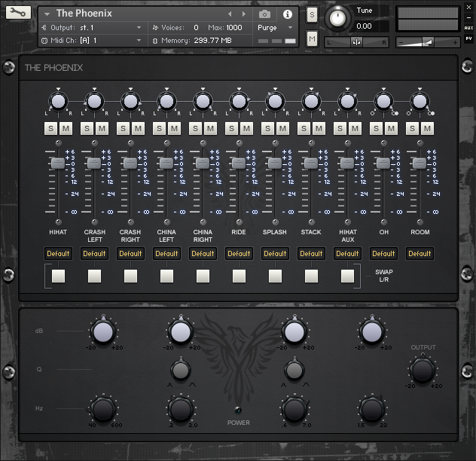Image resolution: width=476 pixels, height=461 pixels.
Task: Open the instrument info icon
Action: (x=287, y=14)
